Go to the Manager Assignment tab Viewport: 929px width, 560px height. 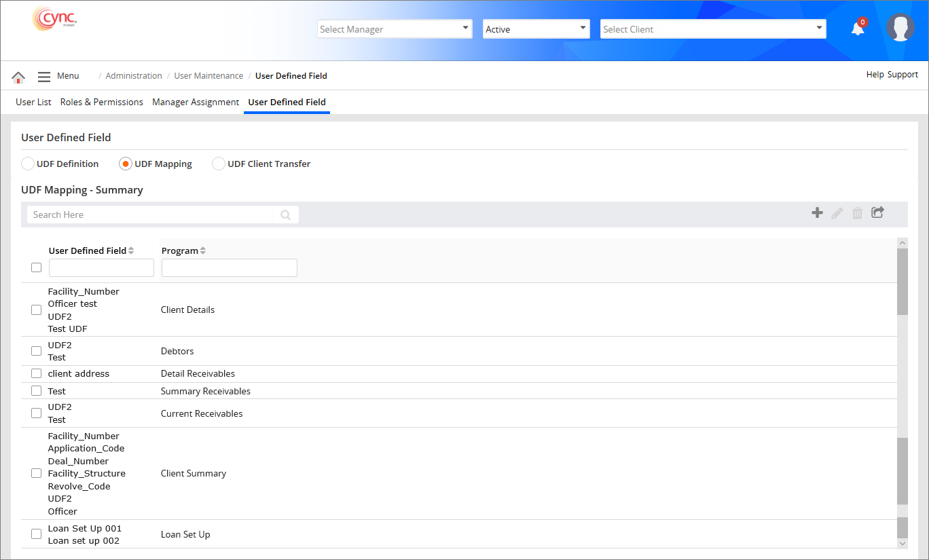click(196, 102)
